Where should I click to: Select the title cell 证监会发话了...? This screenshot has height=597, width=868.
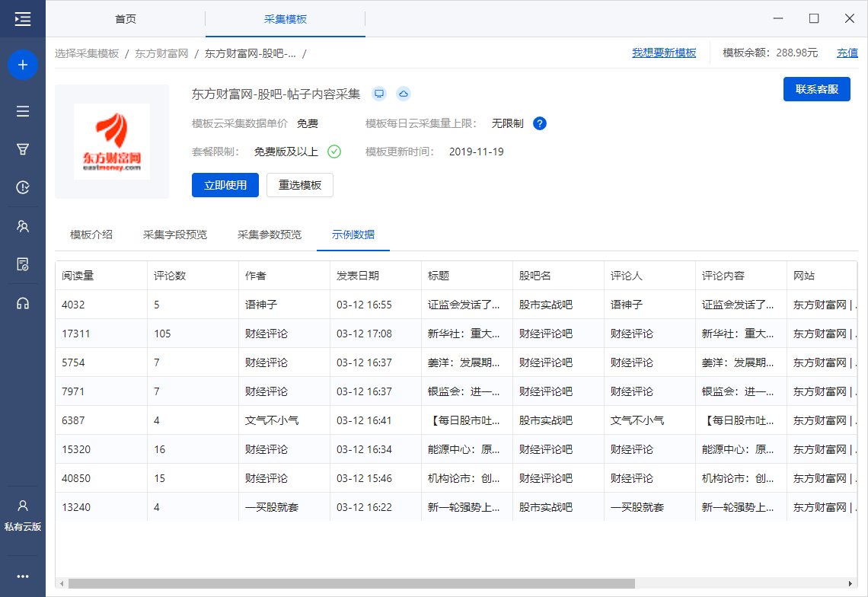point(468,305)
